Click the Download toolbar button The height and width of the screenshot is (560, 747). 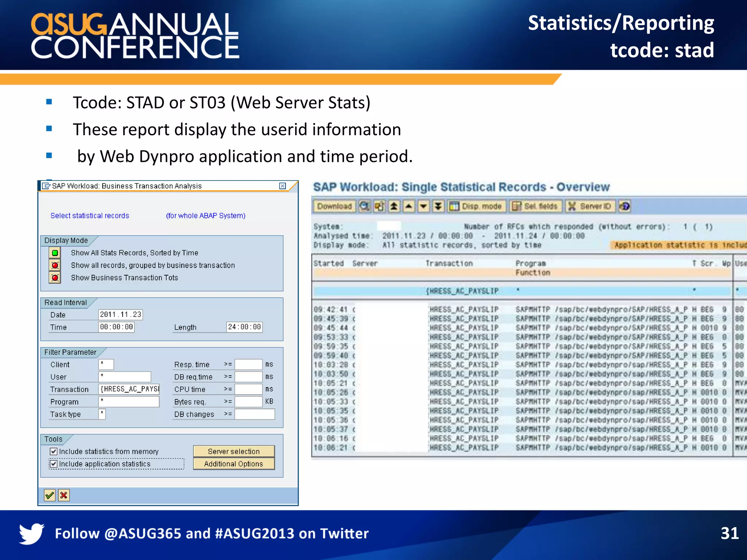334,206
